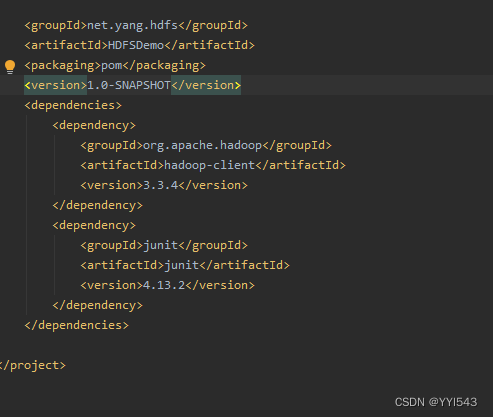Click the yellow lightbulb quick-fix icon
Image resolution: width=493 pixels, height=417 pixels.
pyautogui.click(x=10, y=67)
